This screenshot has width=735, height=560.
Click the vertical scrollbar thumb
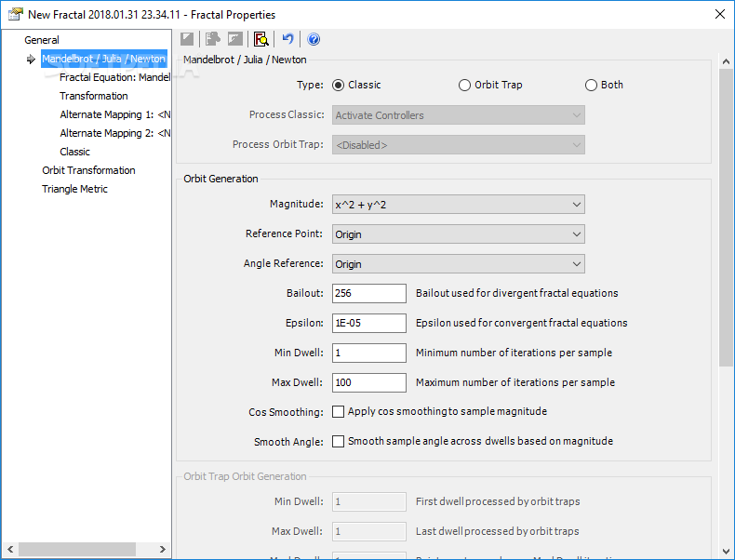[726, 218]
